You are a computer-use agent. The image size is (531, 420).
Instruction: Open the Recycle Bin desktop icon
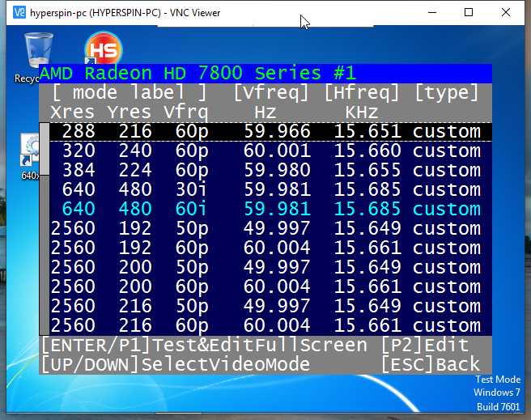pos(39,50)
